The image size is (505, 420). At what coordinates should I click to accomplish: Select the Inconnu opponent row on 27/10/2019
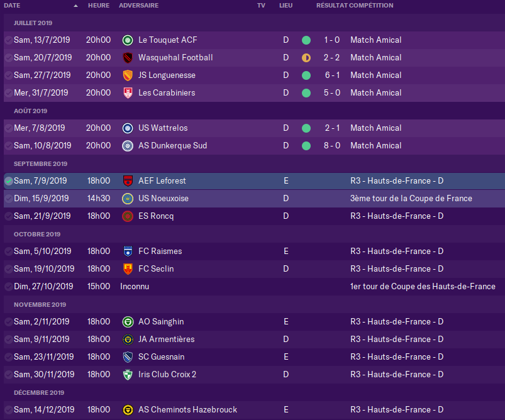(x=135, y=287)
